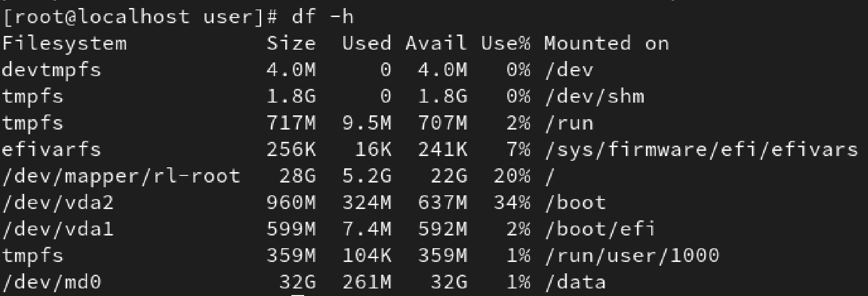
Task: Click the "df -h" command text
Action: [x=322, y=17]
